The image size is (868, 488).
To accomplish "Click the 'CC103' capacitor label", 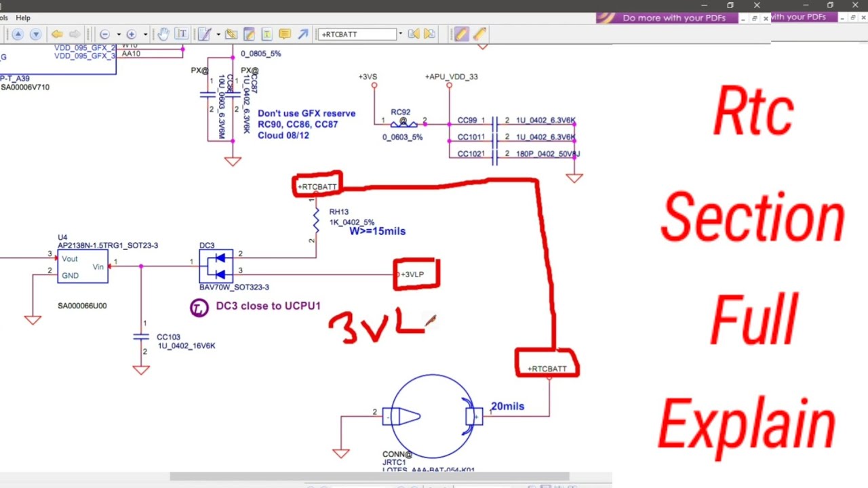I will pyautogui.click(x=168, y=337).
